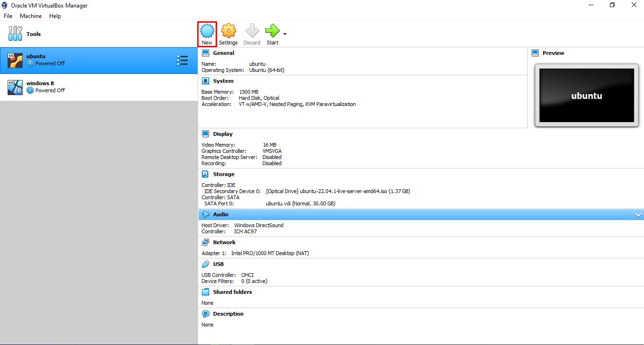Click the Preview section monitor icon
Viewport: 644px width, 345px height.
tap(535, 53)
